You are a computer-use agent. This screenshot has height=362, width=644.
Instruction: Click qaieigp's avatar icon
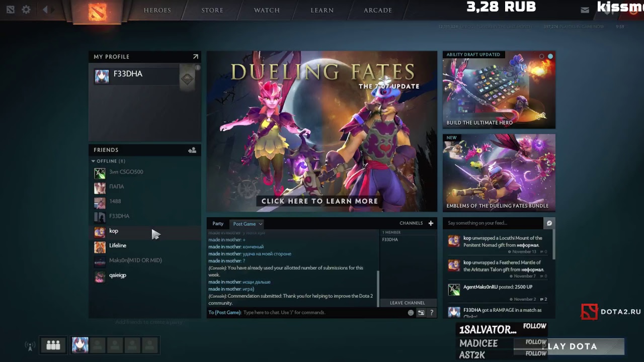pyautogui.click(x=100, y=276)
